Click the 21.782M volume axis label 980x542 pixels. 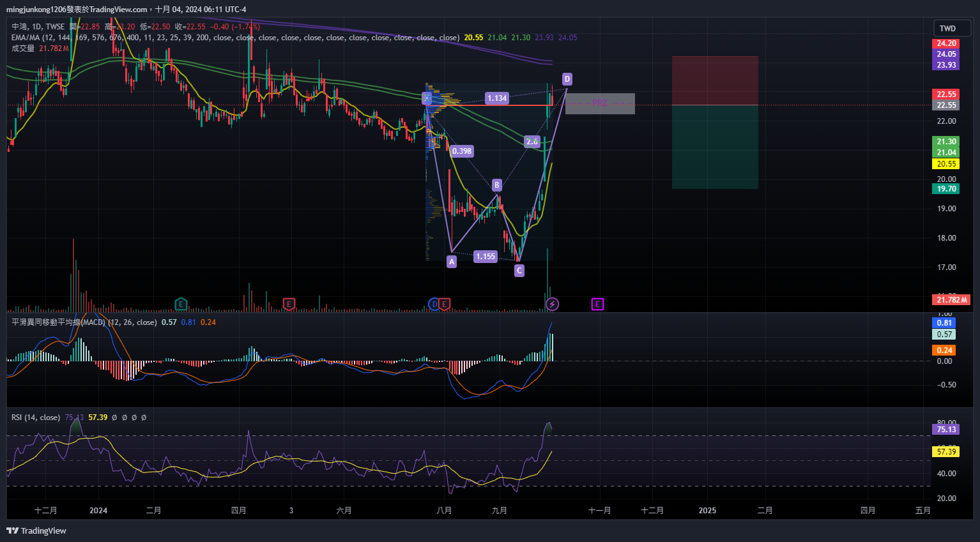952,300
